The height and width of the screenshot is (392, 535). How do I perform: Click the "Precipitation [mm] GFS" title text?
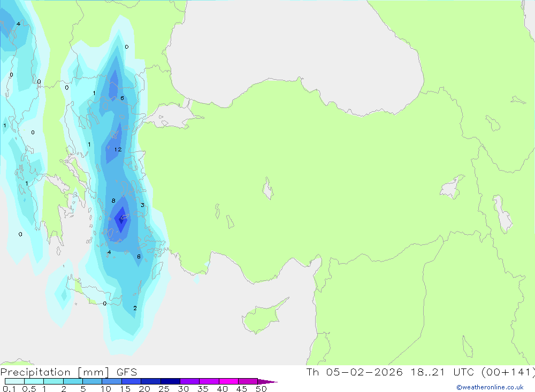(x=68, y=372)
